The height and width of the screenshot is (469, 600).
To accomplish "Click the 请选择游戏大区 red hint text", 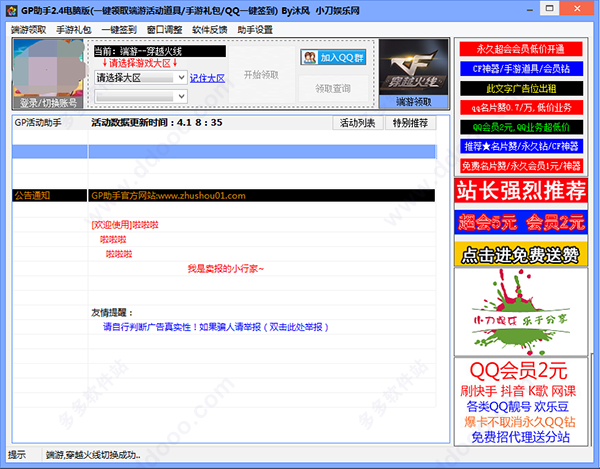I will (140, 63).
